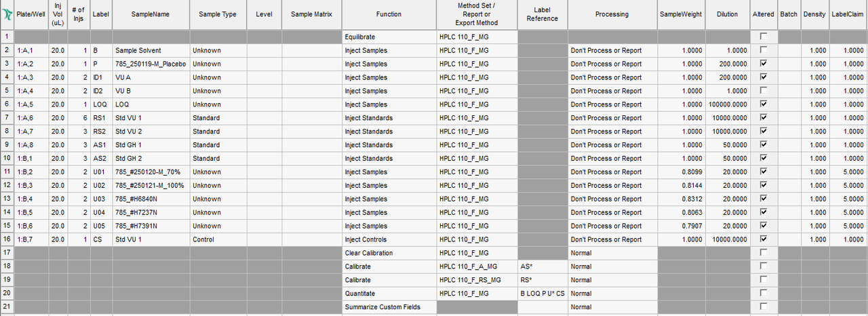
Task: Click SampleName cell '785_#250120-M_70%'
Action: coord(151,172)
